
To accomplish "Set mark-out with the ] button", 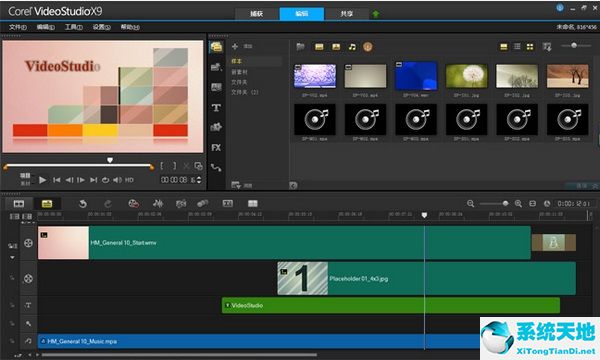I will coord(174,166).
